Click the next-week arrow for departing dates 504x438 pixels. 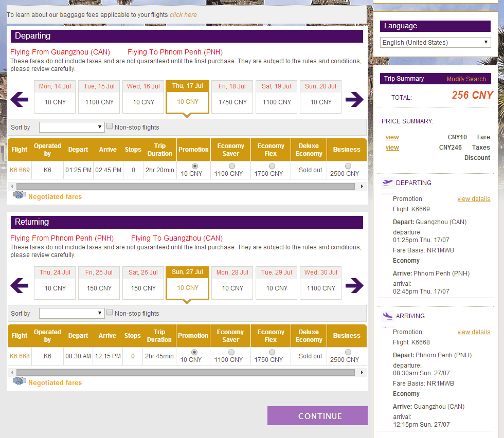pos(354,99)
